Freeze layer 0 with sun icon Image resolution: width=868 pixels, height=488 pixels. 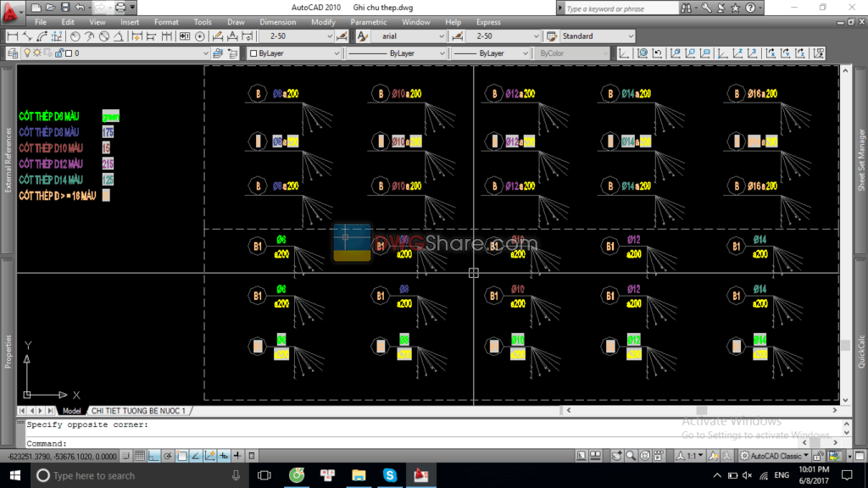tap(37, 52)
